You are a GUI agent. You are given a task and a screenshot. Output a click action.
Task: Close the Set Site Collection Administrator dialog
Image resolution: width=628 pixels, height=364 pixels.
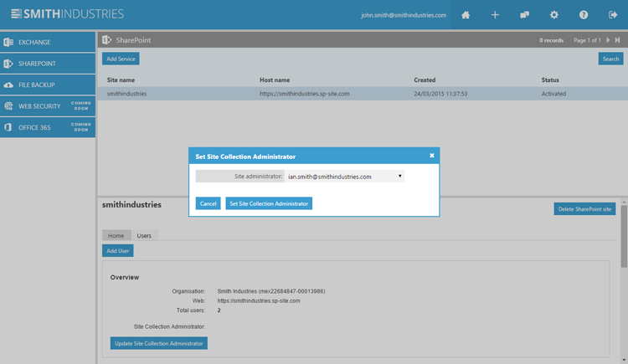coord(432,156)
